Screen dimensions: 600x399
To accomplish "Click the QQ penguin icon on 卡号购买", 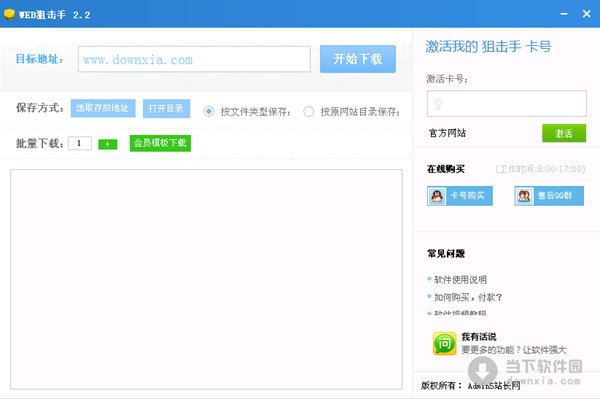I will coord(437,196).
